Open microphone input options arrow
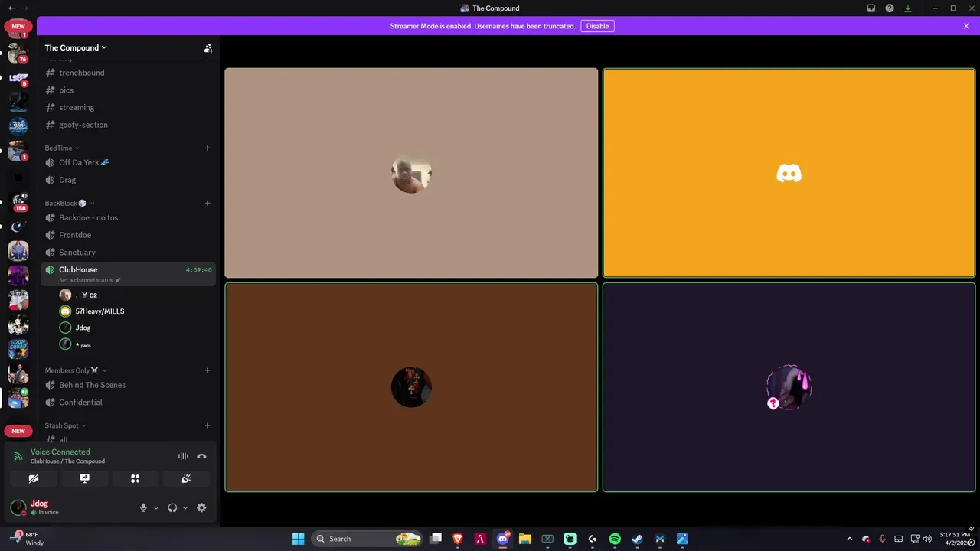The image size is (980, 551). (156, 508)
